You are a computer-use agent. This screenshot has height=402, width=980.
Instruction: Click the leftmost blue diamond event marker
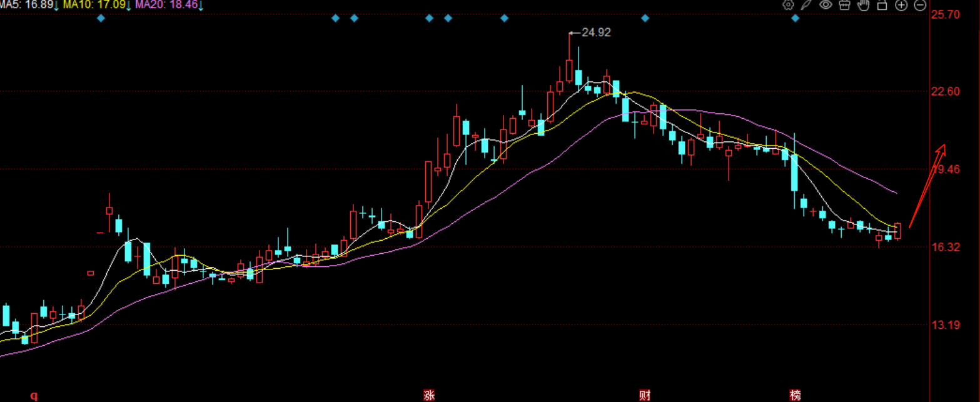[x=101, y=18]
